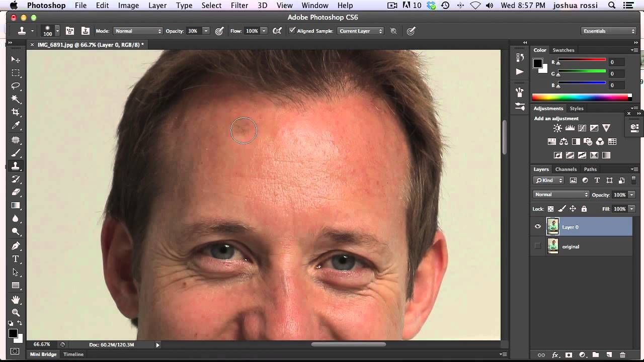
Task: Select the Eyedropper tool
Action: pos(16,126)
